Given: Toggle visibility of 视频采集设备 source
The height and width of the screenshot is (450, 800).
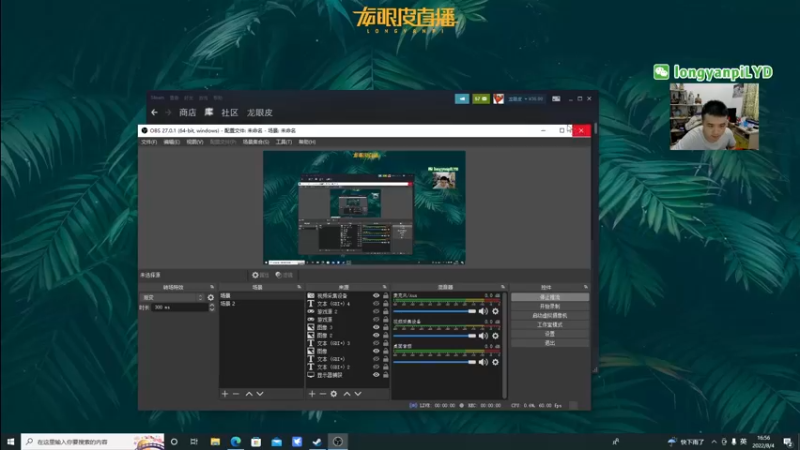Looking at the screenshot, I should coord(376,295).
